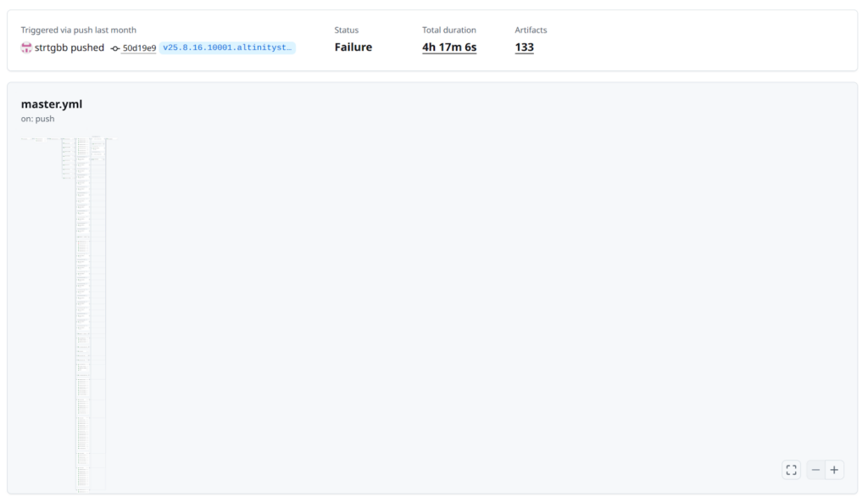This screenshot has height=497, width=868.
Task: Click the 'Triggered via push last month' text
Action: point(78,30)
